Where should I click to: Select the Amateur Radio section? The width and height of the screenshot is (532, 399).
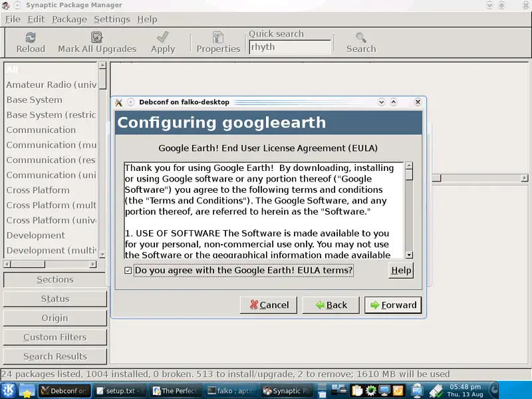[x=51, y=85]
